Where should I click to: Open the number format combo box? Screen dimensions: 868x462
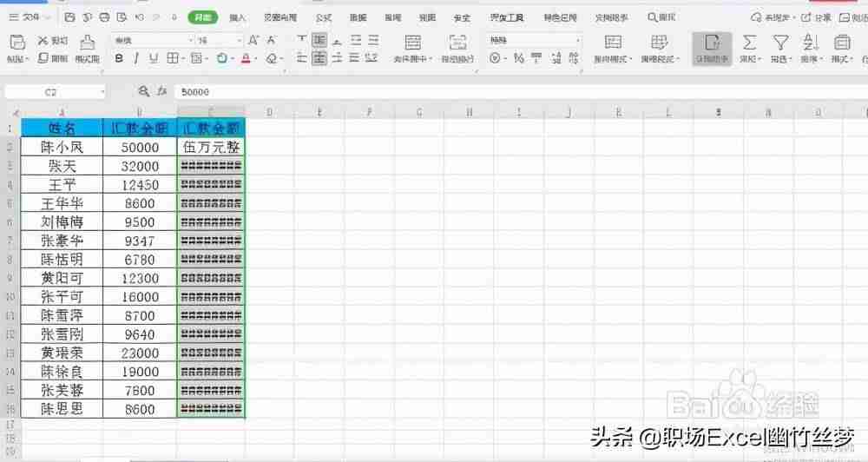(x=534, y=41)
